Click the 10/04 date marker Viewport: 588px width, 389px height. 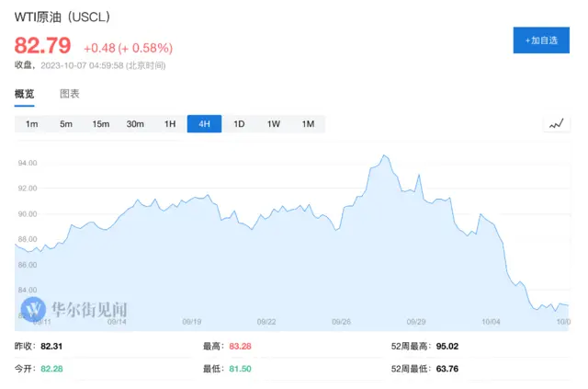tap(492, 322)
